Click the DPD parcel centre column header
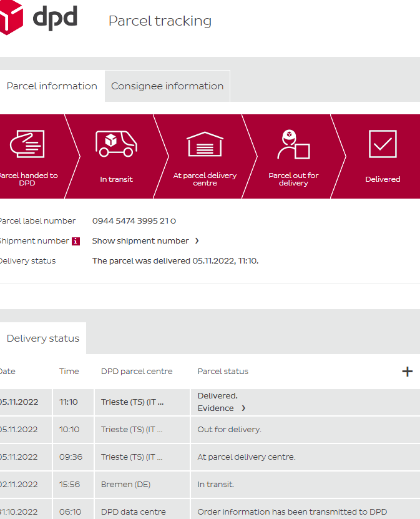The width and height of the screenshot is (420, 519). click(x=137, y=372)
